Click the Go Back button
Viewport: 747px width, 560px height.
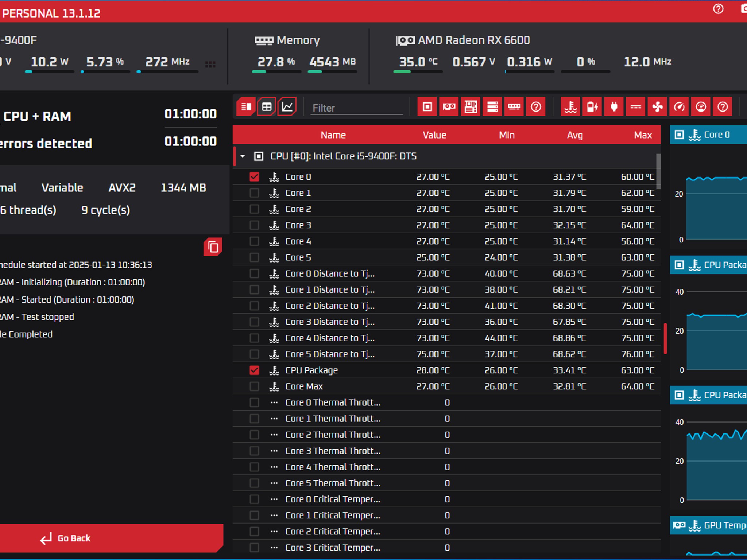point(111,538)
